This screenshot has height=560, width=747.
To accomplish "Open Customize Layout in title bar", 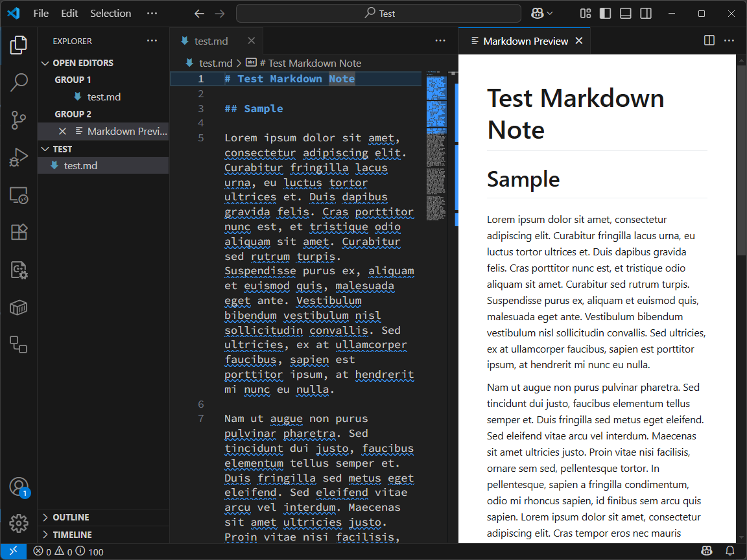I will click(586, 14).
